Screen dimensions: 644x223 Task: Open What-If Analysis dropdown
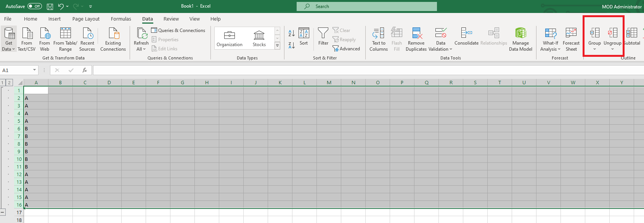tap(551, 39)
